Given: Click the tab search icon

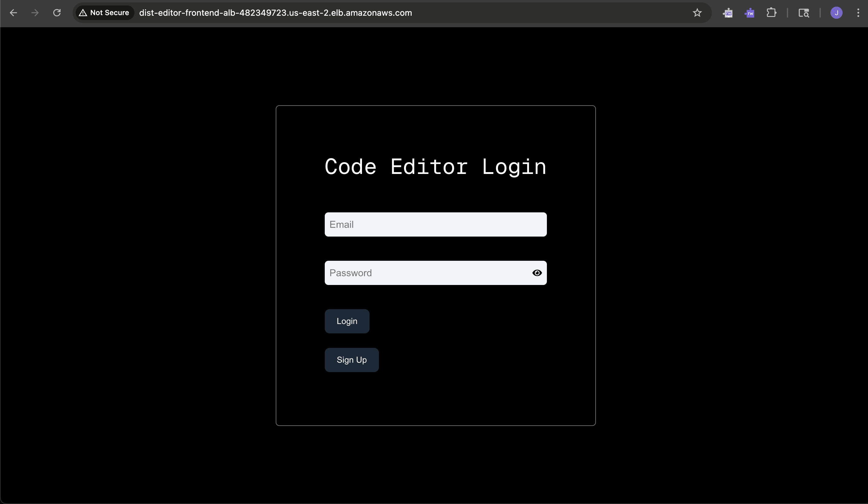Looking at the screenshot, I should (804, 13).
